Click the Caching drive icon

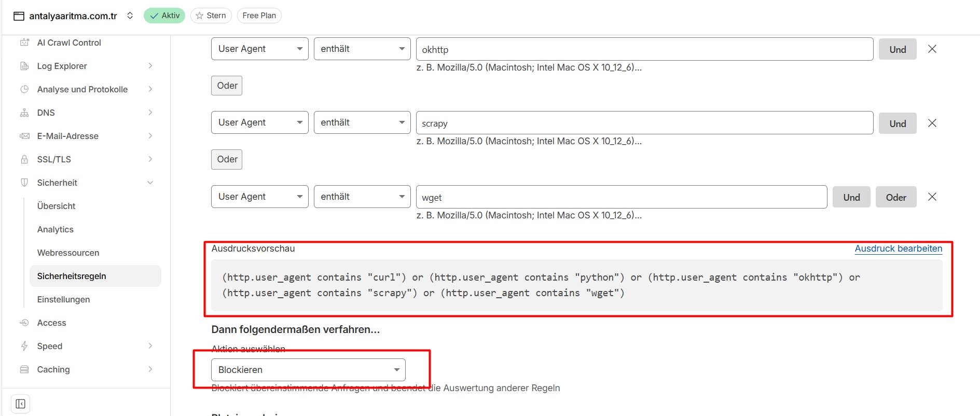(x=24, y=369)
